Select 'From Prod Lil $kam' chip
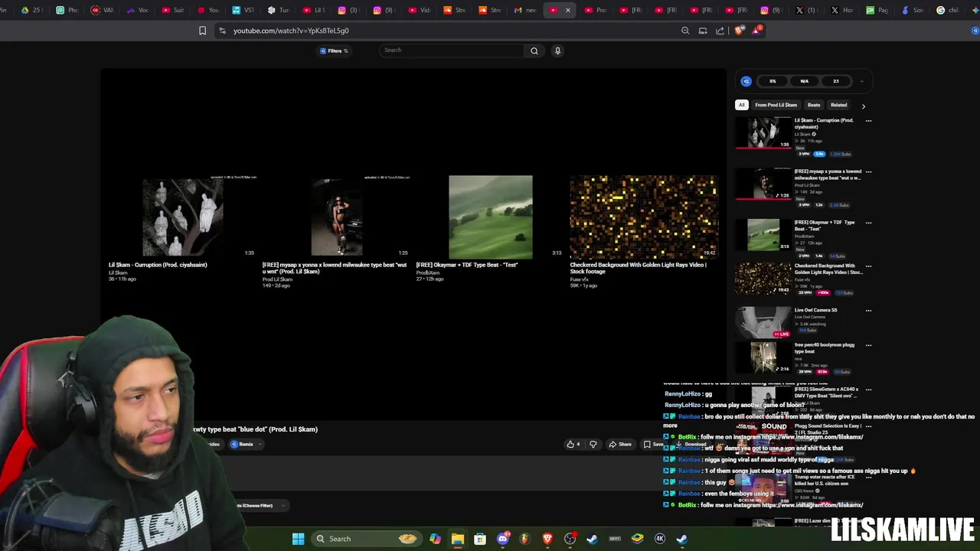The height and width of the screenshot is (551, 980). pos(776,105)
